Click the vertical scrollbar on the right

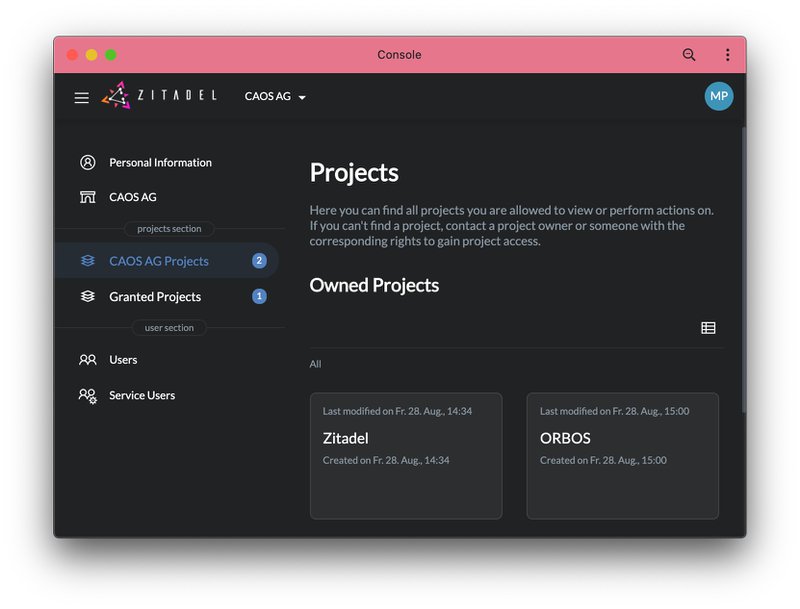tap(744, 269)
